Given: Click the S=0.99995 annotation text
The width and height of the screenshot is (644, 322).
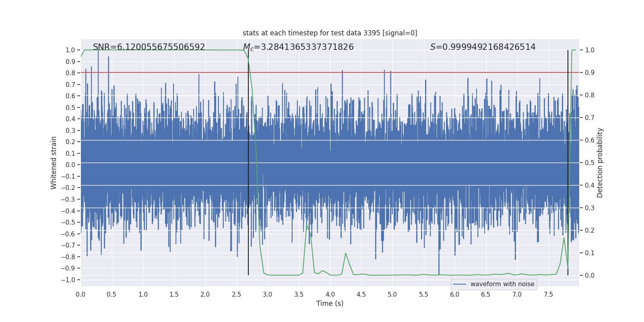Looking at the screenshot, I should 483,47.
